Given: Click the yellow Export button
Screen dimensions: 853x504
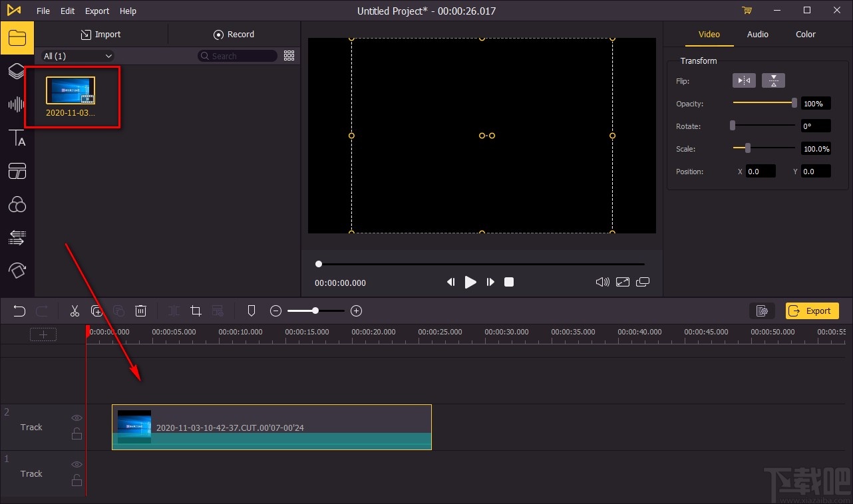Looking at the screenshot, I should pos(812,311).
